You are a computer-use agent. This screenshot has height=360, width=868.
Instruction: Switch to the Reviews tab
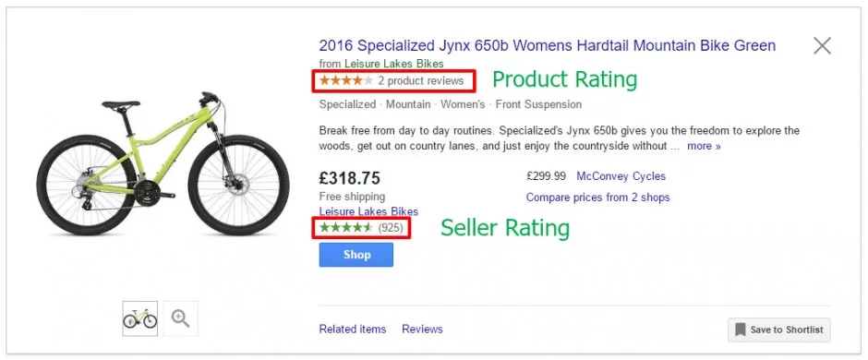pos(422,330)
